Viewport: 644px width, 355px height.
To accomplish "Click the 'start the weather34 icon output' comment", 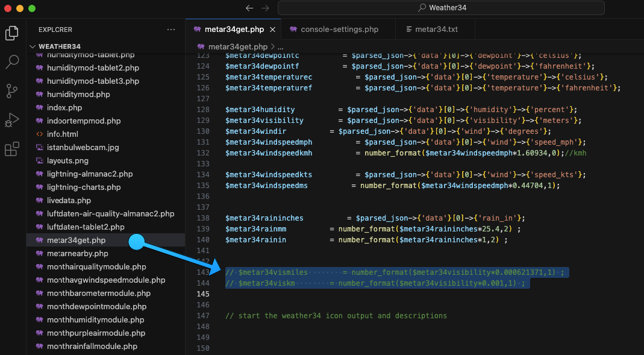I will 336,316.
